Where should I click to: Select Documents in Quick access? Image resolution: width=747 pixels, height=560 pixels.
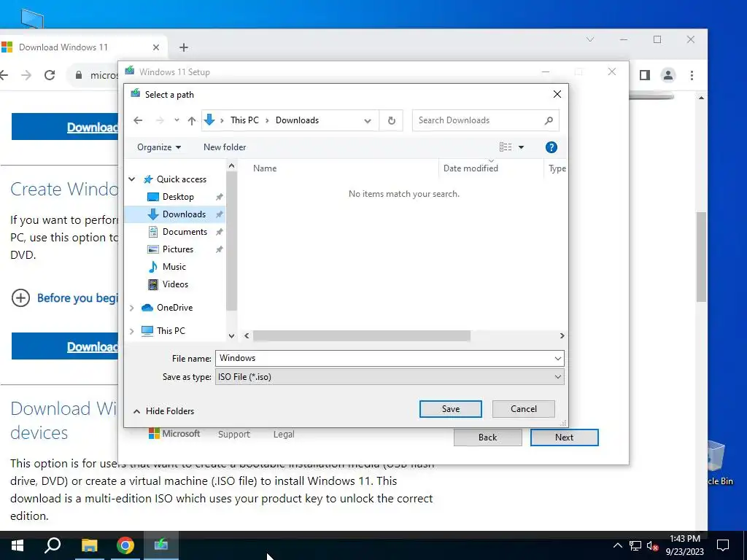185,232
